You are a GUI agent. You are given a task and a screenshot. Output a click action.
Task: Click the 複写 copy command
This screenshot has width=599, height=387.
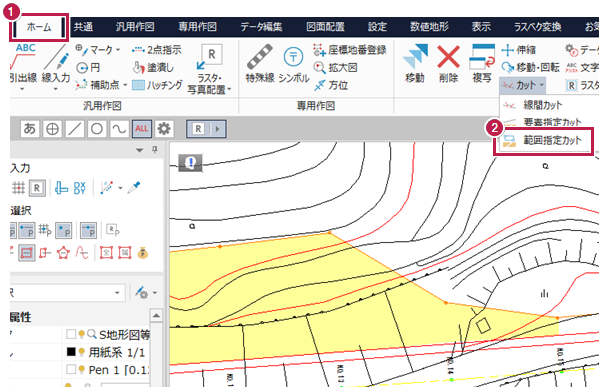pos(482,64)
